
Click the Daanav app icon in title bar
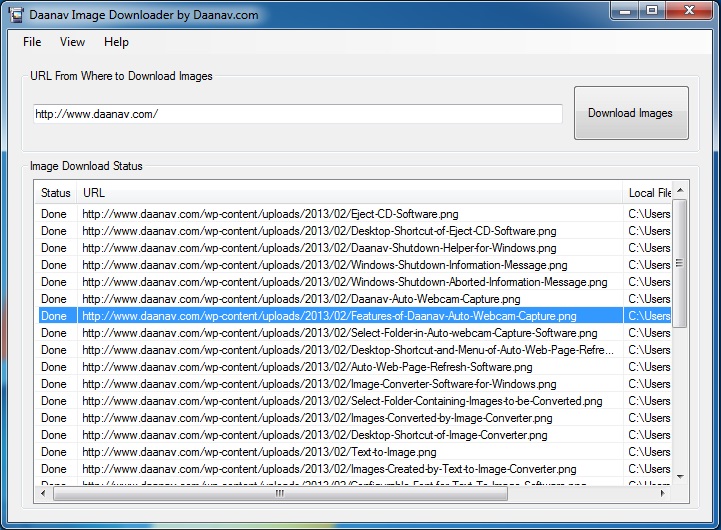click(x=17, y=15)
